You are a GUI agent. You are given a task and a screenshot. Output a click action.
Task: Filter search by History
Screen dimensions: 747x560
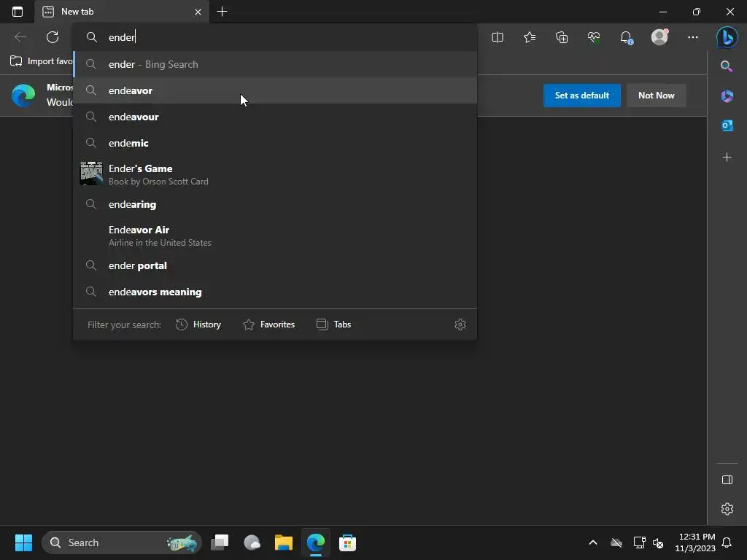pos(198,324)
